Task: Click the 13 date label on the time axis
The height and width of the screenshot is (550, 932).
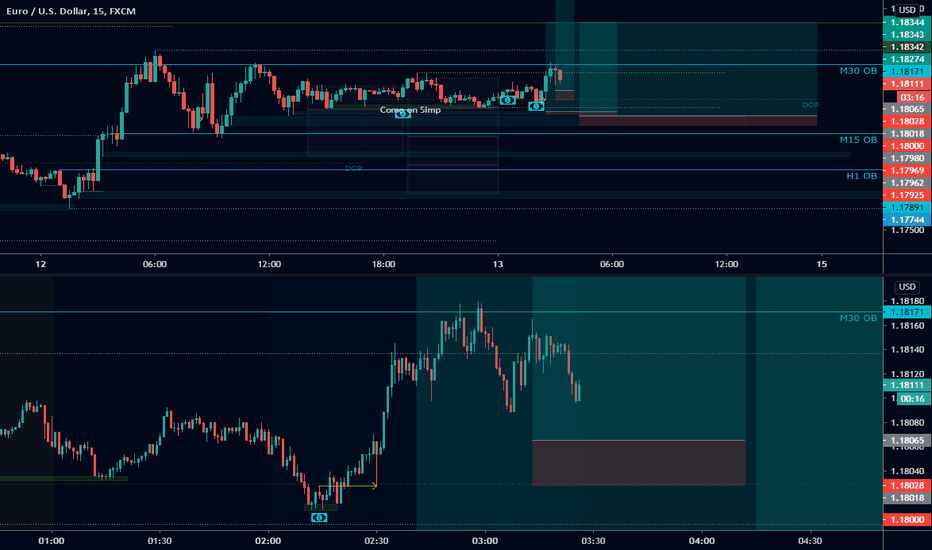Action: coord(498,264)
